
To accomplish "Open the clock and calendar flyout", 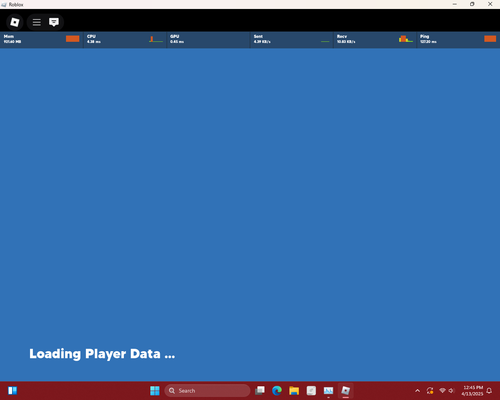I will pyautogui.click(x=472, y=391).
